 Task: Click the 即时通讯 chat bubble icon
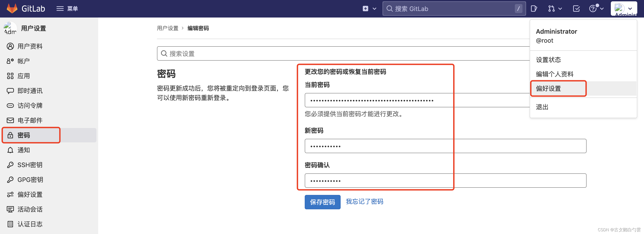coord(10,91)
